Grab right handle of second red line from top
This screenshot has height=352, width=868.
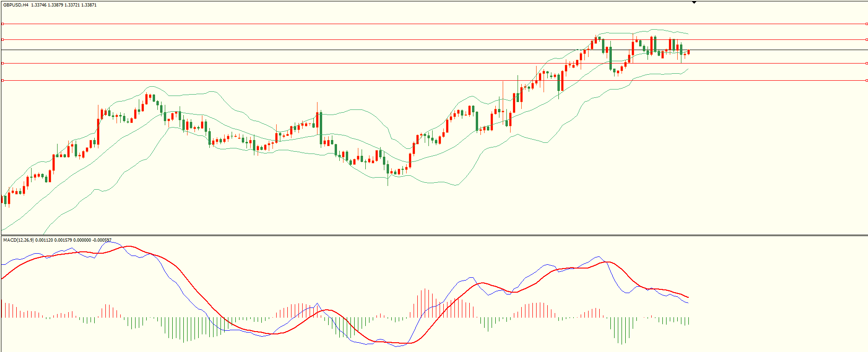(x=867, y=39)
